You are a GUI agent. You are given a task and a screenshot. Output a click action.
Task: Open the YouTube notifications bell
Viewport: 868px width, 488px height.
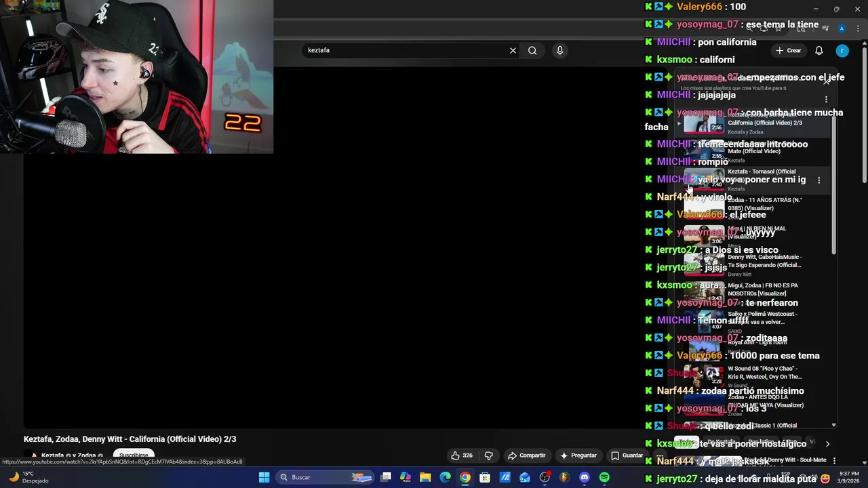[x=818, y=51]
